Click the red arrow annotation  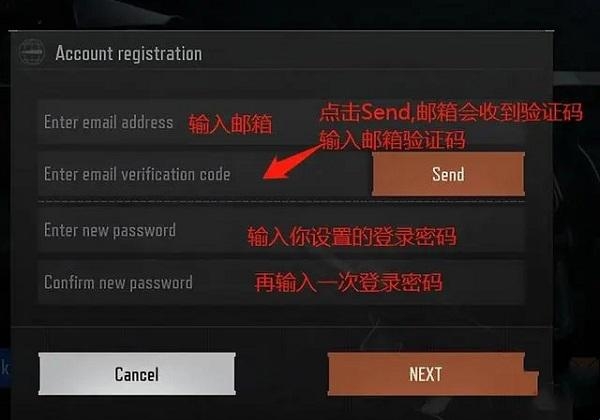pos(292,161)
